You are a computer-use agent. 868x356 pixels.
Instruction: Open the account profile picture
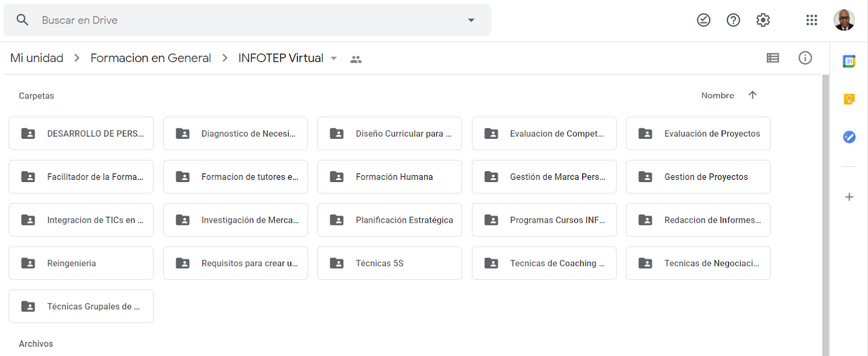point(844,20)
